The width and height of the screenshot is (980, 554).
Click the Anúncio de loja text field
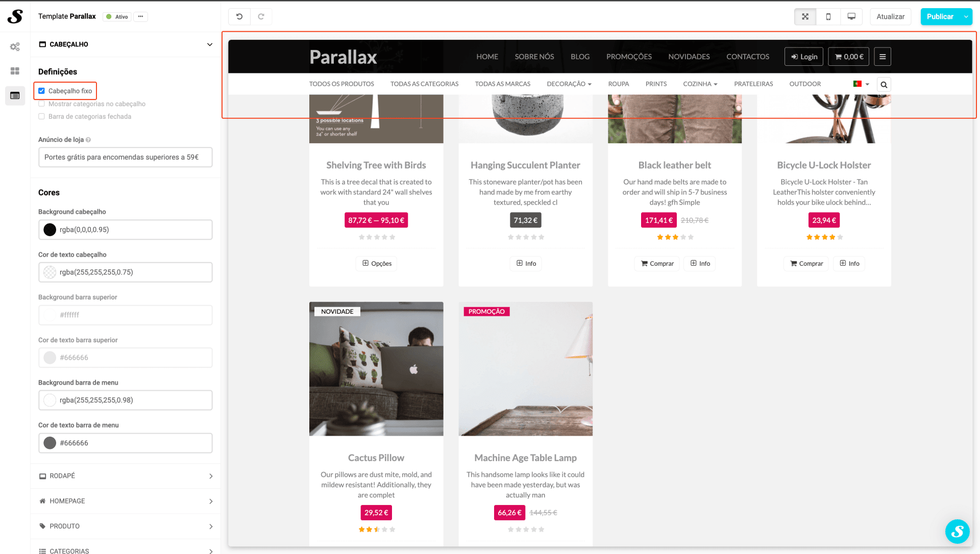coord(125,157)
